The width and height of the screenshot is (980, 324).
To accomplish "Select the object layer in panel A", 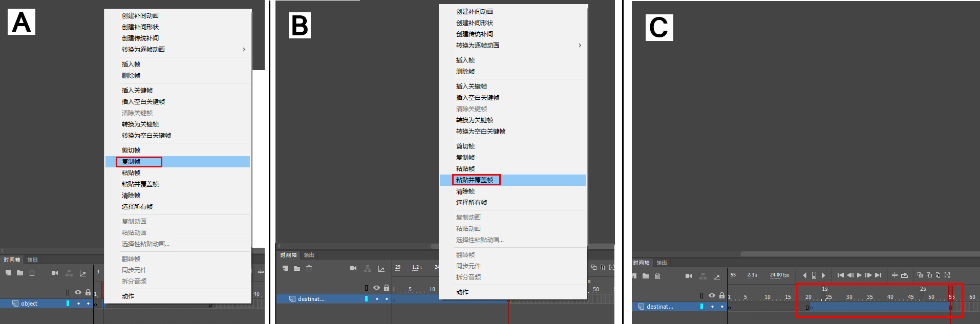I will click(47, 304).
